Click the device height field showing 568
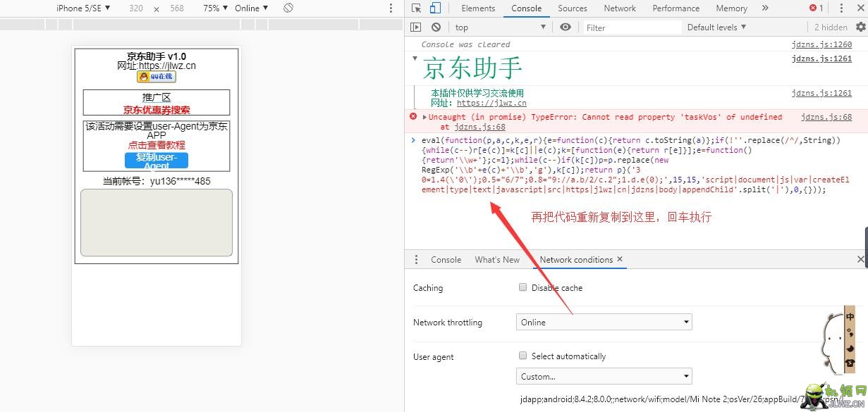The image size is (868, 412). 177,8
